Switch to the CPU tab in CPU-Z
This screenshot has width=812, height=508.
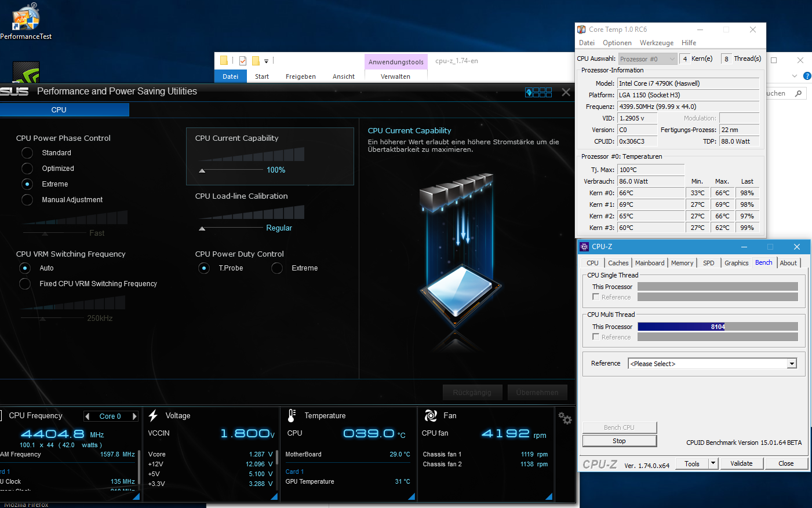click(x=592, y=263)
